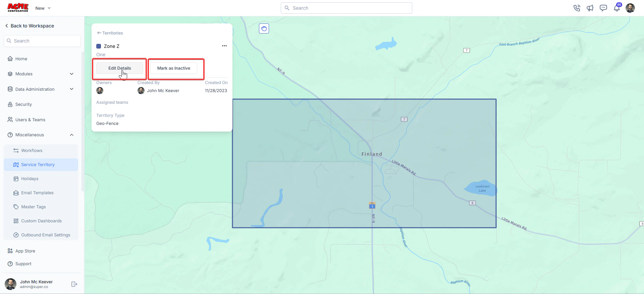Open Service Territory menu item

[41, 165]
